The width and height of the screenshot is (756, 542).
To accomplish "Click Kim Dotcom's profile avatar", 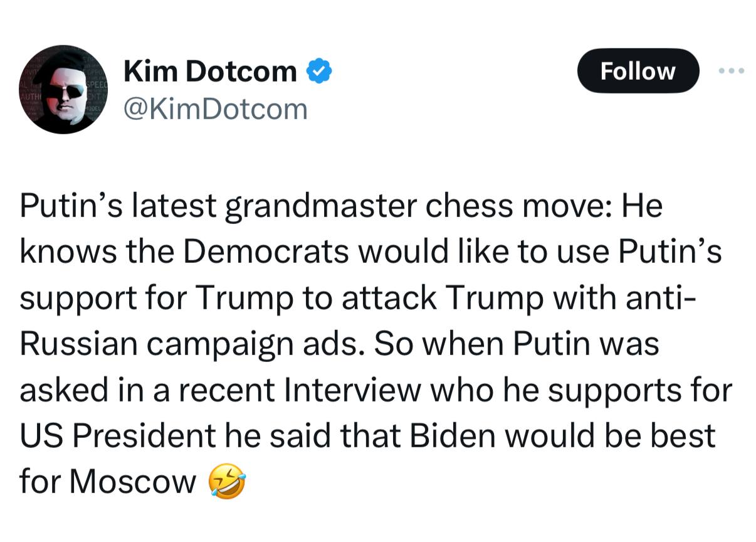I will pyautogui.click(x=63, y=89).
